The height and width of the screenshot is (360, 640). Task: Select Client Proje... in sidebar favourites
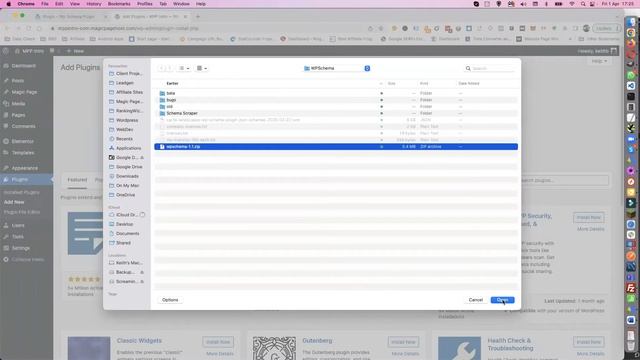point(125,73)
